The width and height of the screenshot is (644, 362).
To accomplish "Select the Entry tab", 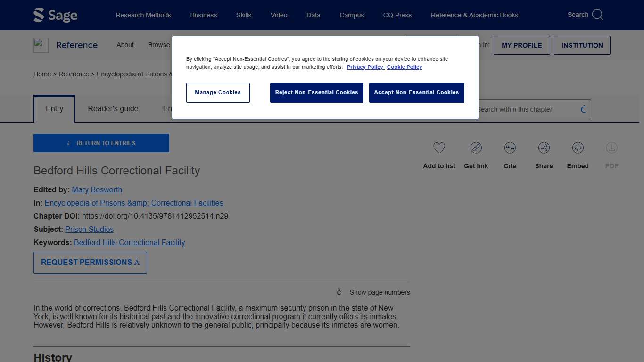I will click(54, 109).
